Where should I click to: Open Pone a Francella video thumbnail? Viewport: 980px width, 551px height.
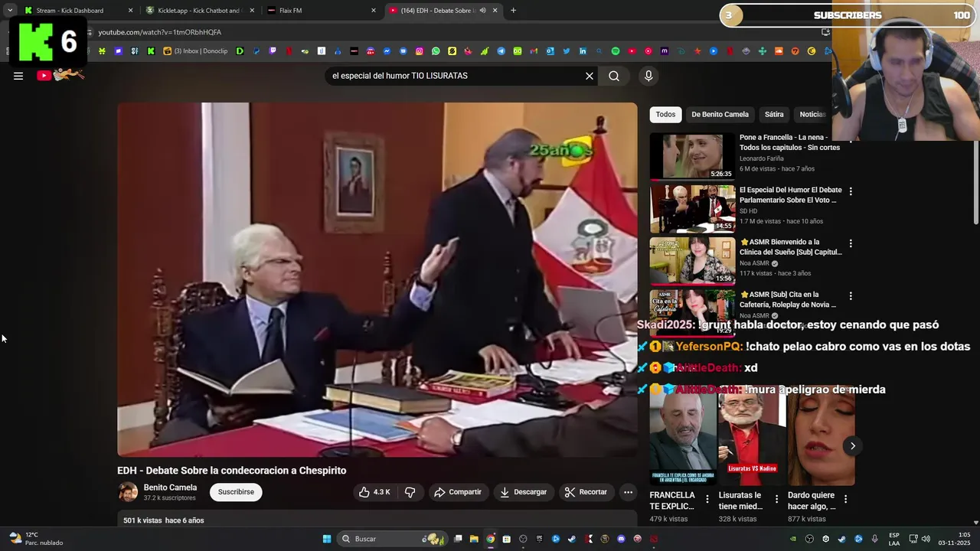[692, 156]
